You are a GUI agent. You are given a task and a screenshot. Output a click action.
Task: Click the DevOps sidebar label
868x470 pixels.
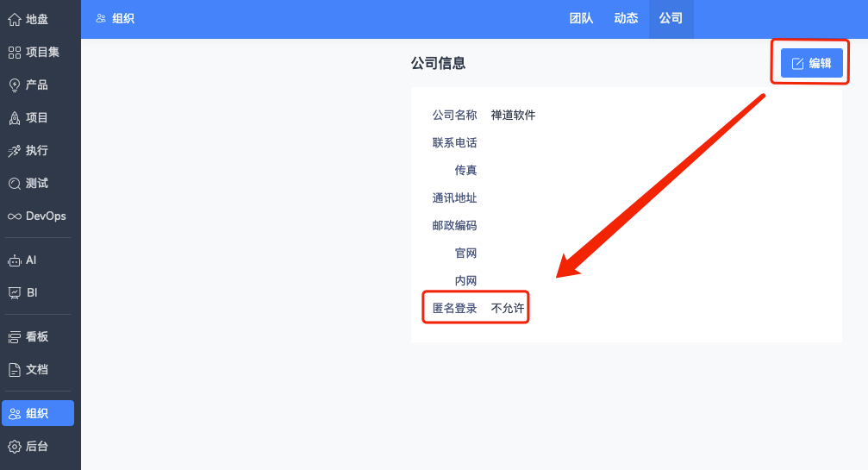46,216
